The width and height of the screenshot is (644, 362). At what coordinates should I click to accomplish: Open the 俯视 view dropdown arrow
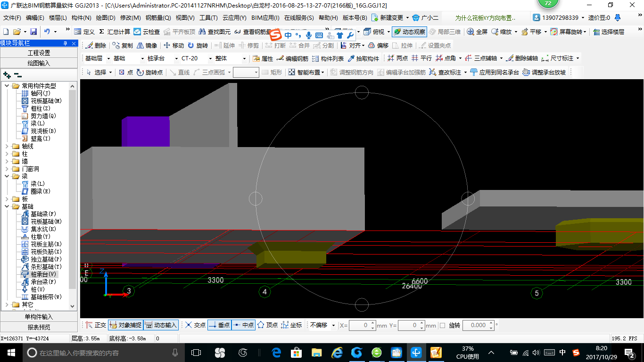click(x=388, y=32)
